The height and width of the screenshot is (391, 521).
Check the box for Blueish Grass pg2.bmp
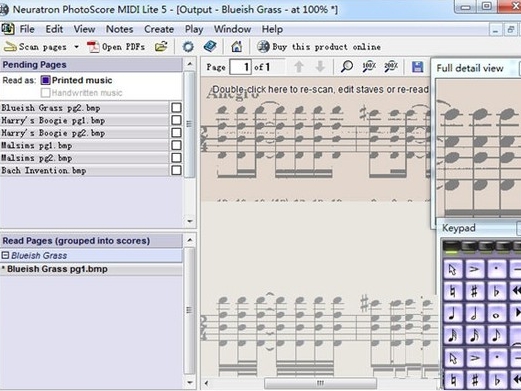(176, 108)
